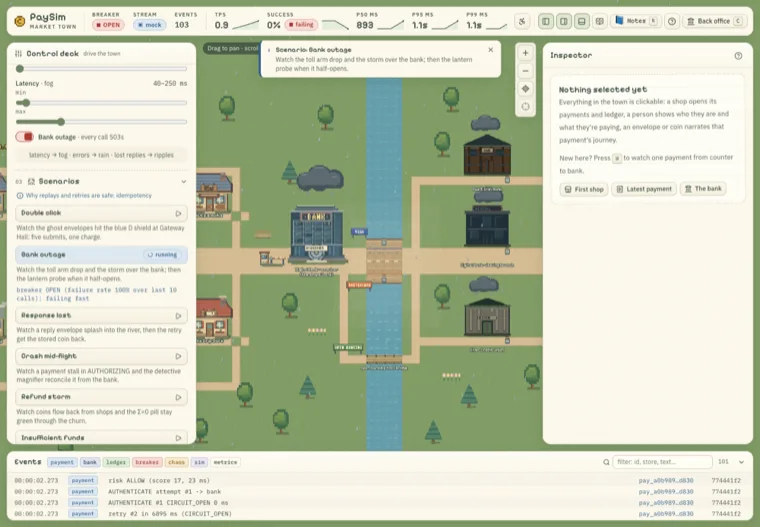Screen dimensions: 760x527
Task: Toggle the ledger event filter chip
Action: (x=116, y=462)
